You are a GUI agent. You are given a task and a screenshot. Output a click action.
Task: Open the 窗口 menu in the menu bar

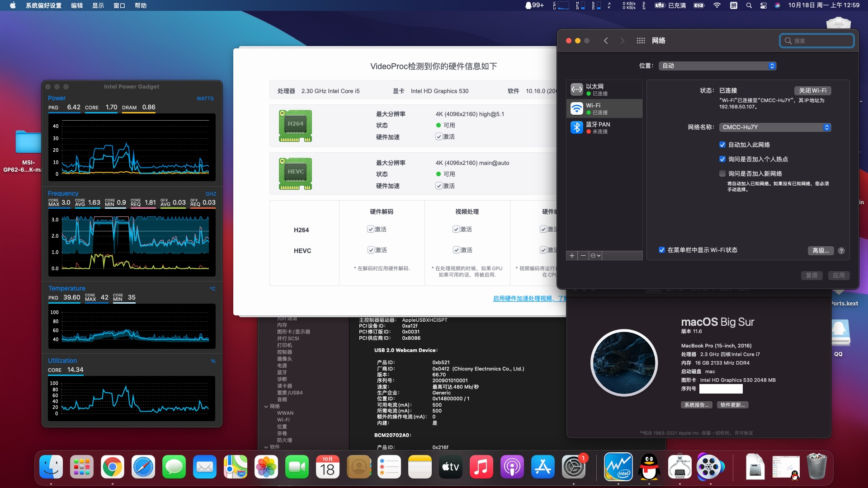pyautogui.click(x=119, y=5)
